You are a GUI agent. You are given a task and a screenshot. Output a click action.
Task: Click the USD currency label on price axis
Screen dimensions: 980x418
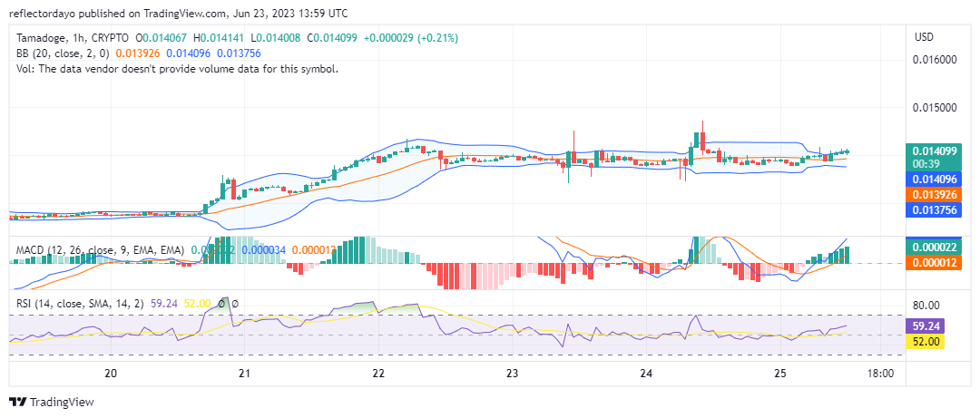pyautogui.click(x=924, y=37)
